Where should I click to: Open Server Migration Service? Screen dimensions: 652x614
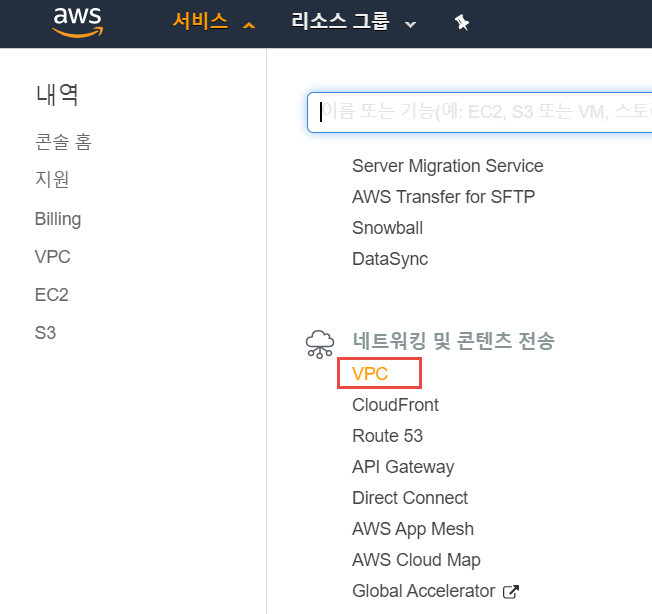point(447,166)
